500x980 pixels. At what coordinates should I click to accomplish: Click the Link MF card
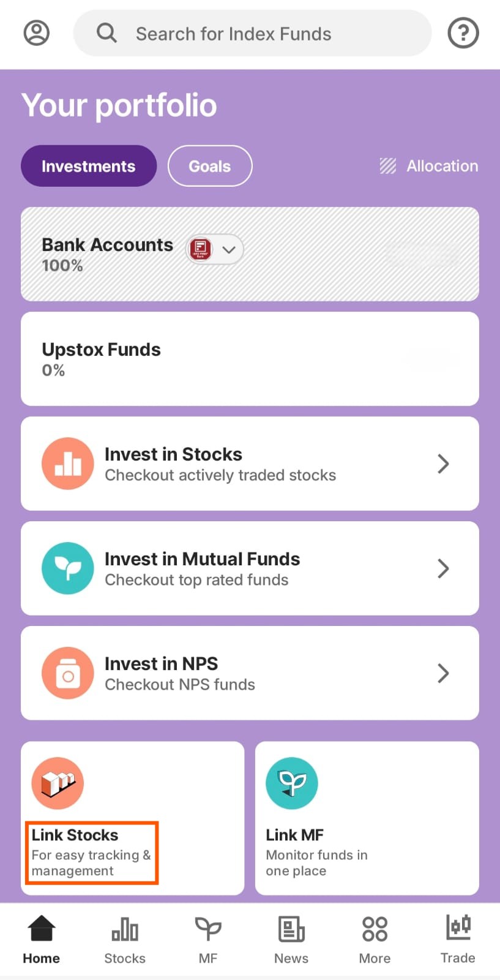pyautogui.click(x=367, y=818)
